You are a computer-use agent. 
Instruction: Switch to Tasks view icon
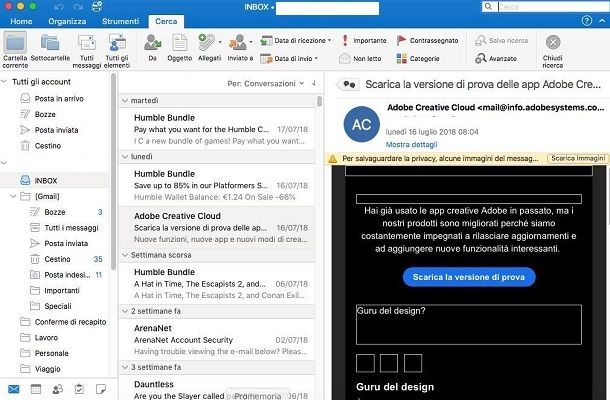click(79, 389)
